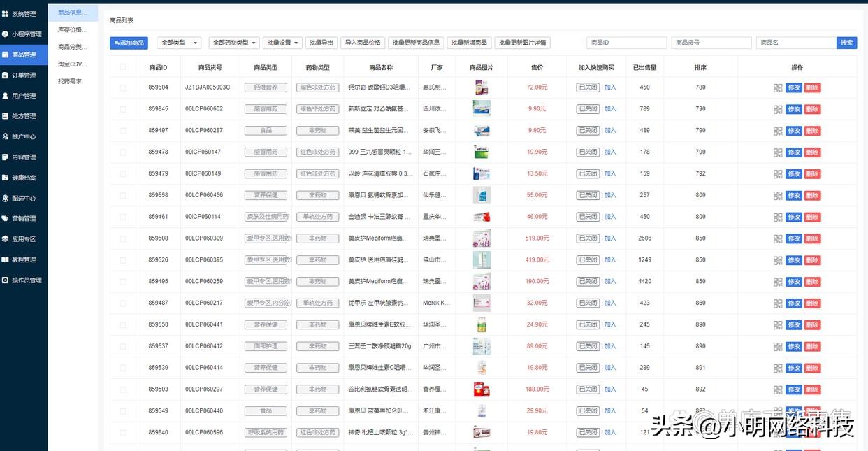Expand the 全部类型 dropdown
Viewport: 868px width, 451px height.
pos(178,43)
